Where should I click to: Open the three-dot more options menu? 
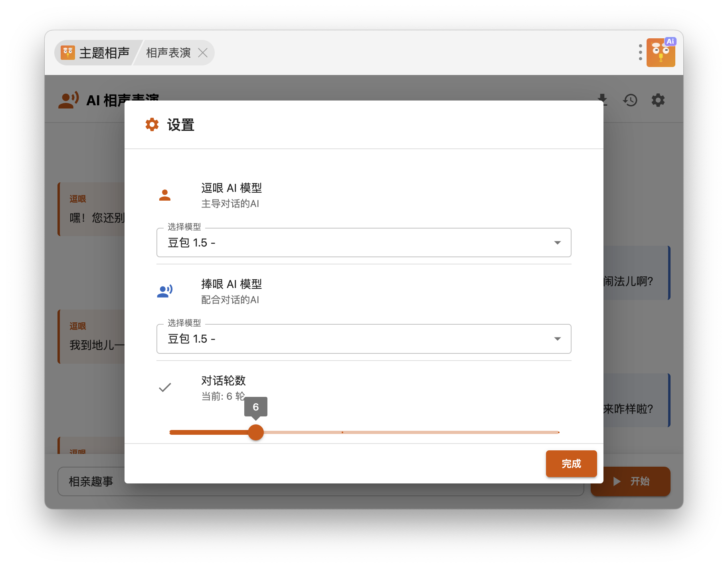(x=640, y=52)
